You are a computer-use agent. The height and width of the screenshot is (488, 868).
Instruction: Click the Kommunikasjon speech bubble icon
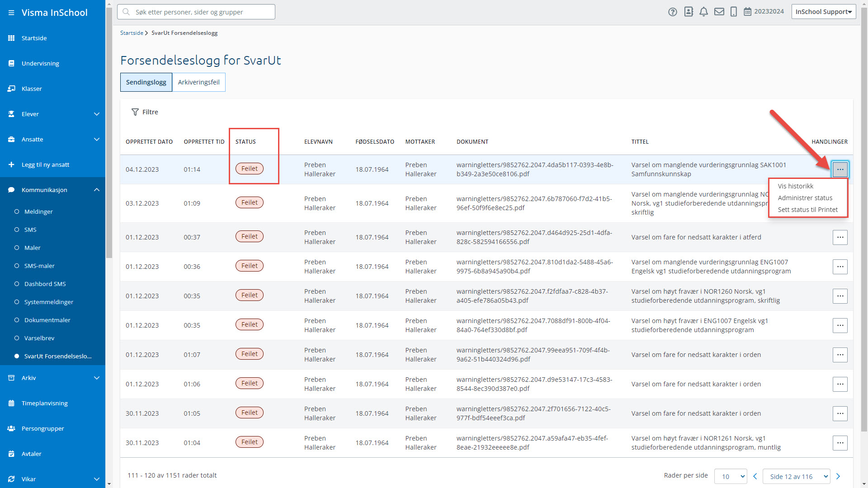[x=11, y=190]
